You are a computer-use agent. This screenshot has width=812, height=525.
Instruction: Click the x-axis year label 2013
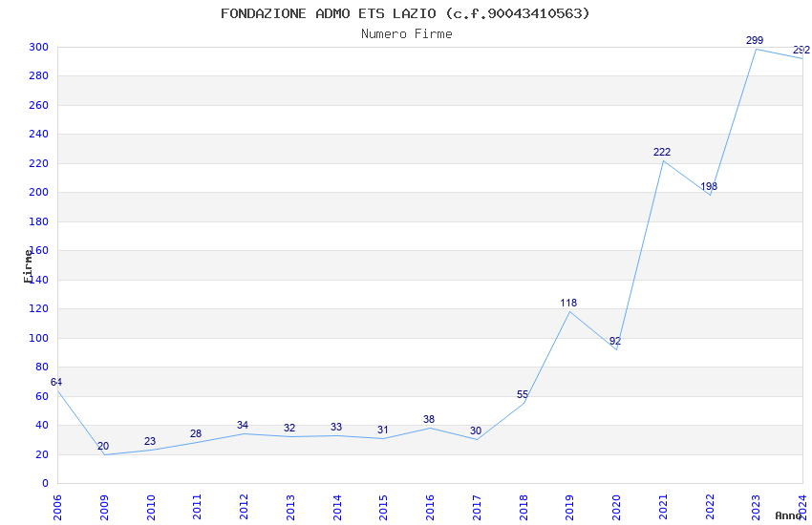[x=290, y=507]
